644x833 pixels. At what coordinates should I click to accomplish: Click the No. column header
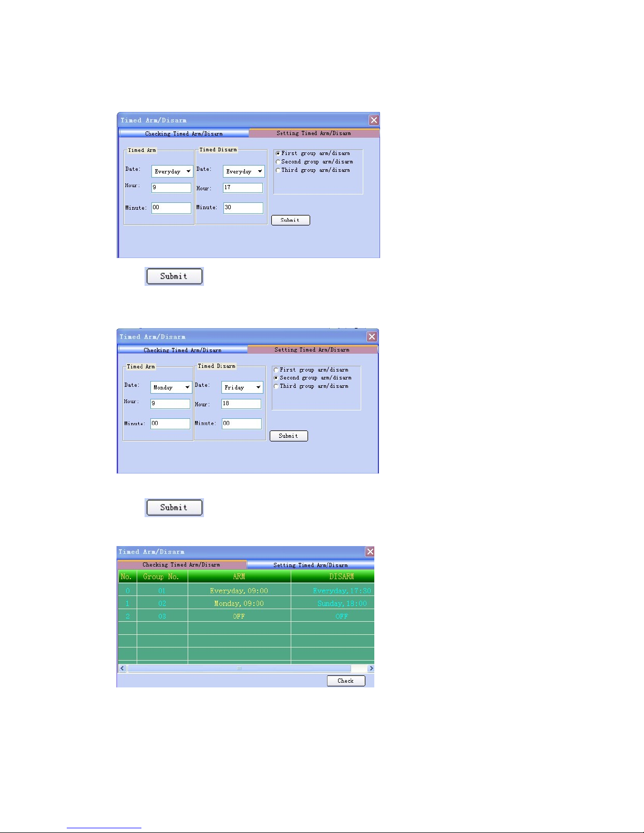coord(127,577)
